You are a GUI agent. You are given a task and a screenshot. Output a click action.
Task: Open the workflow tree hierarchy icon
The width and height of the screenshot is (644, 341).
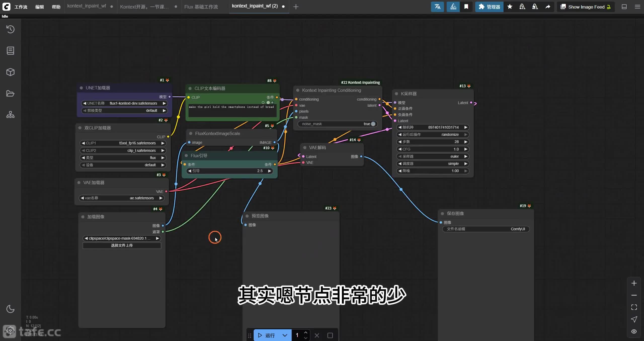[x=10, y=115]
